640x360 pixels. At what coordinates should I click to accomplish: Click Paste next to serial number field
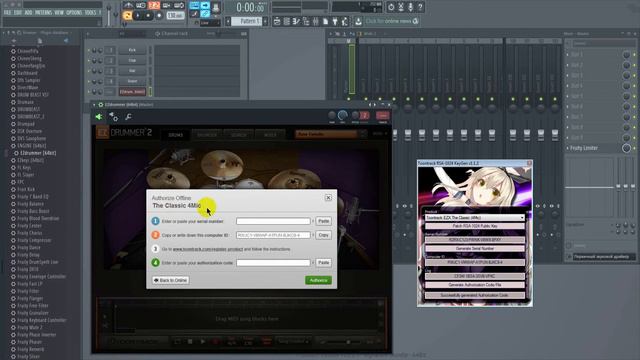[x=324, y=221]
